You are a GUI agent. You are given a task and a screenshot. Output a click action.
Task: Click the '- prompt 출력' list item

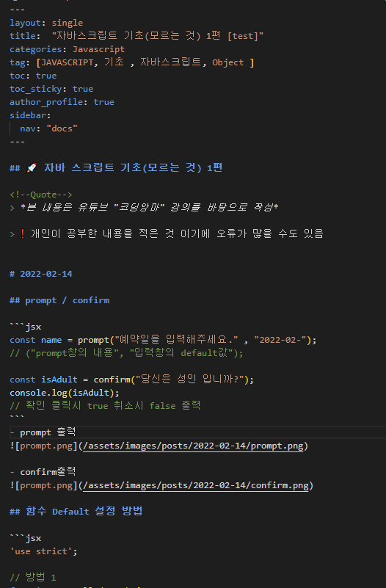[x=43, y=432]
